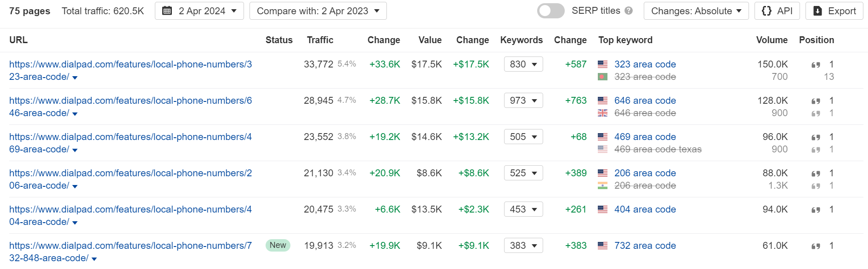Click the calendar icon in the date picker

point(167,11)
